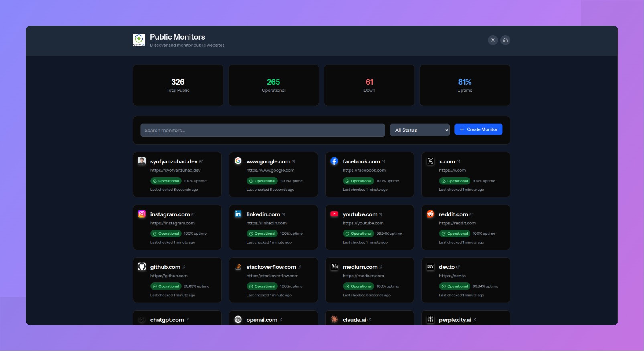The width and height of the screenshot is (644, 351).
Task: Open external link icon next to openai.com
Action: pyautogui.click(x=281, y=320)
